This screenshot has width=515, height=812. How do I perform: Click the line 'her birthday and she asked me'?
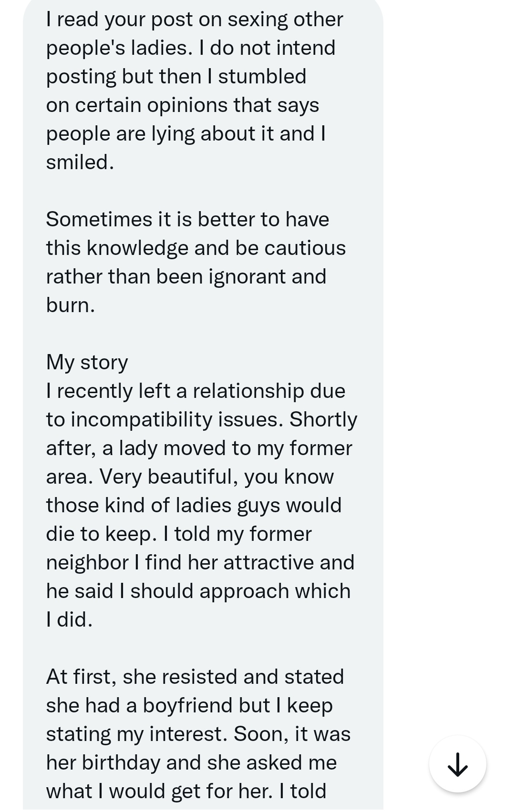191,762
